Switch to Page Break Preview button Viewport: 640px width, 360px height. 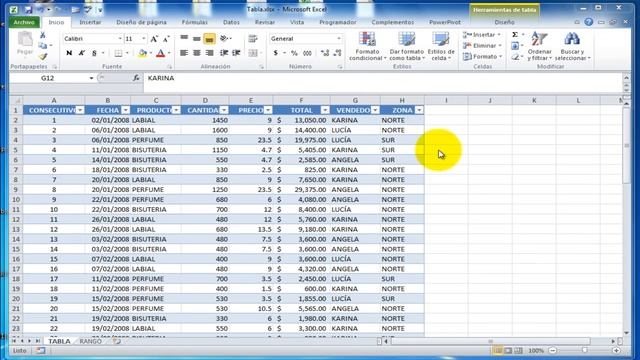pyautogui.click(x=518, y=351)
